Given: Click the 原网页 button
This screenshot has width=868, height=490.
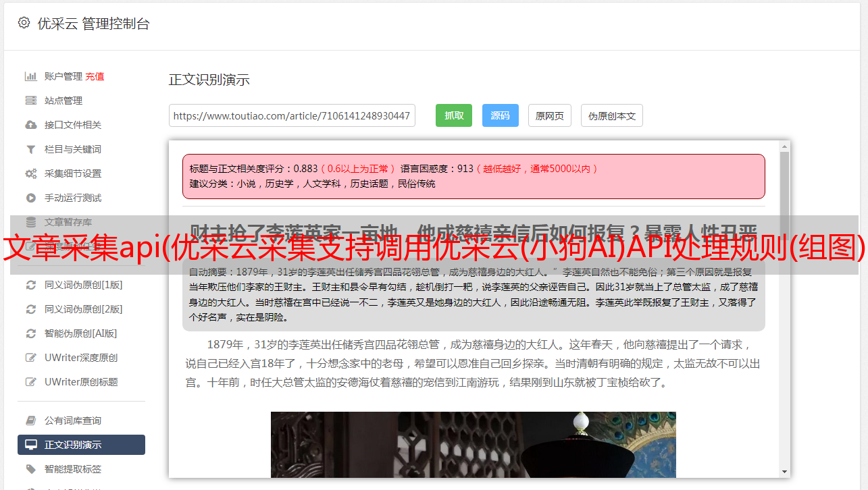Looking at the screenshot, I should [550, 115].
